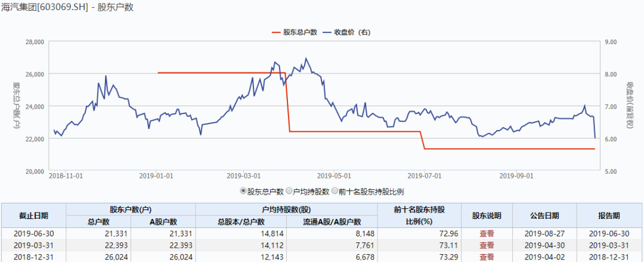Image resolution: width=644 pixels, height=262 pixels.
Task: Click 流通A股/A股户数 value 6,678
Action: 366,257
